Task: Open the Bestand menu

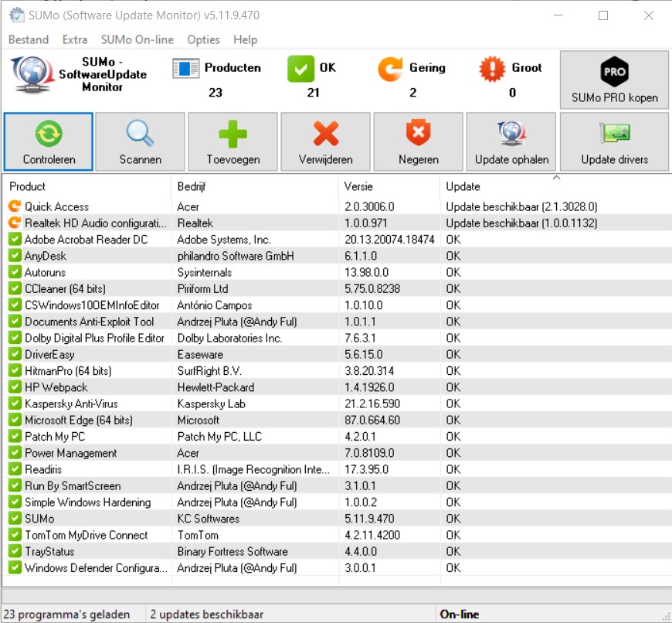Action: click(x=29, y=39)
